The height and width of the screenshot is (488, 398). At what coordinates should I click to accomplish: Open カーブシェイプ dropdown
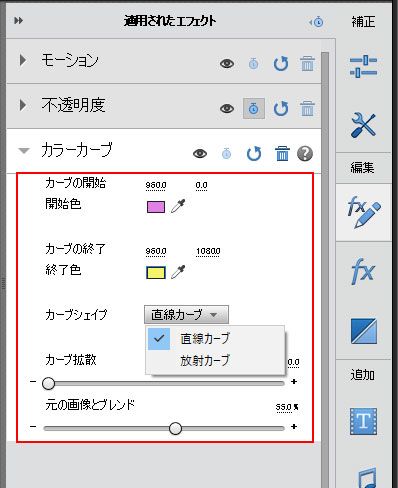coord(186,314)
